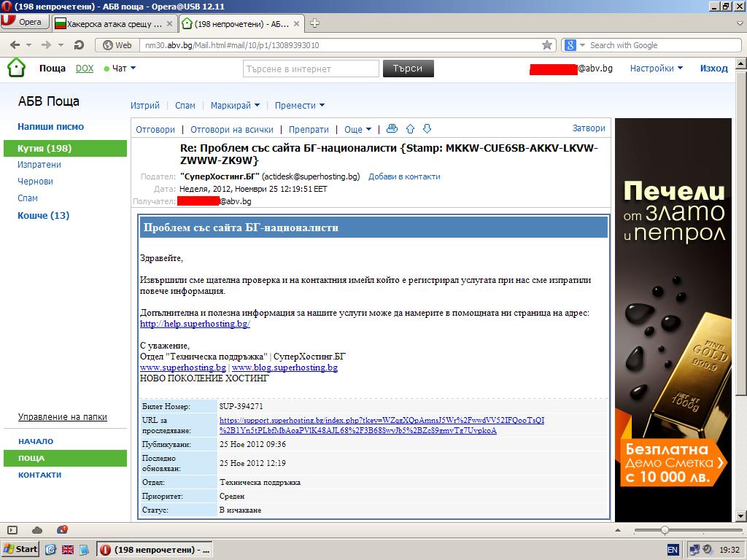This screenshot has height=560, width=747.
Task: Click Изход to log out
Action: [x=713, y=68]
